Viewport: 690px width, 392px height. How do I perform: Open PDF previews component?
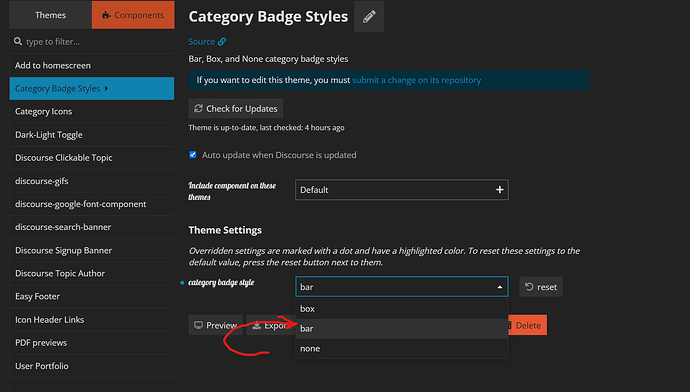92,343
